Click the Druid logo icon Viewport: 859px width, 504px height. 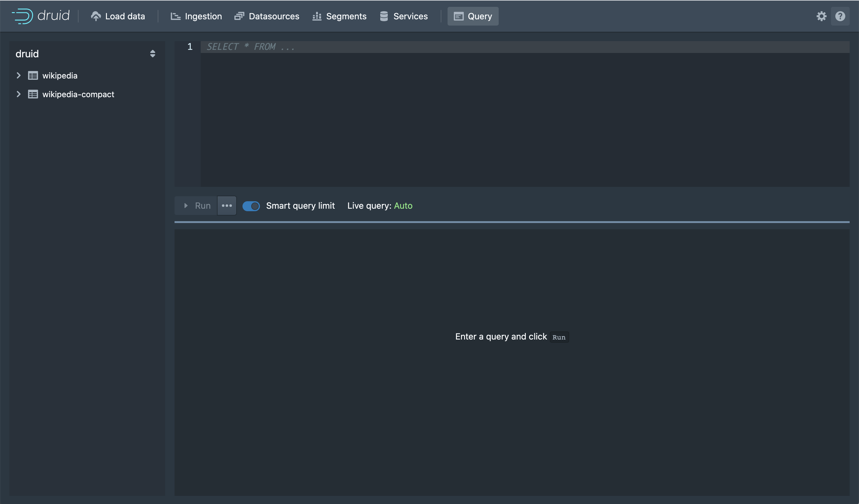(x=22, y=16)
